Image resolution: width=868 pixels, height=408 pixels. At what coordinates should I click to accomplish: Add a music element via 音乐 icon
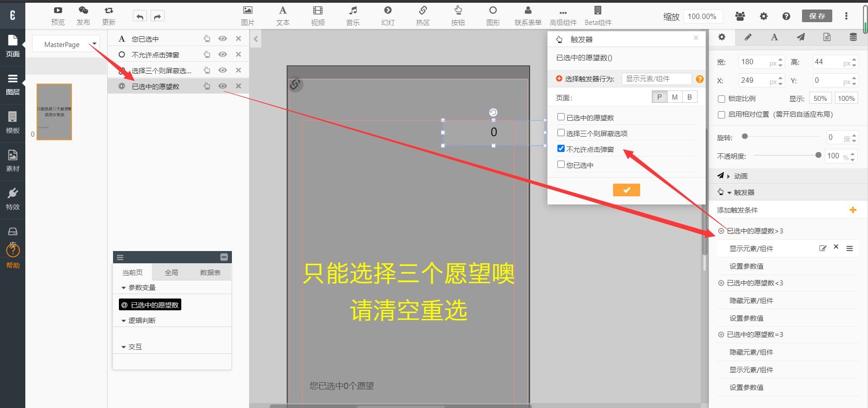click(x=353, y=15)
